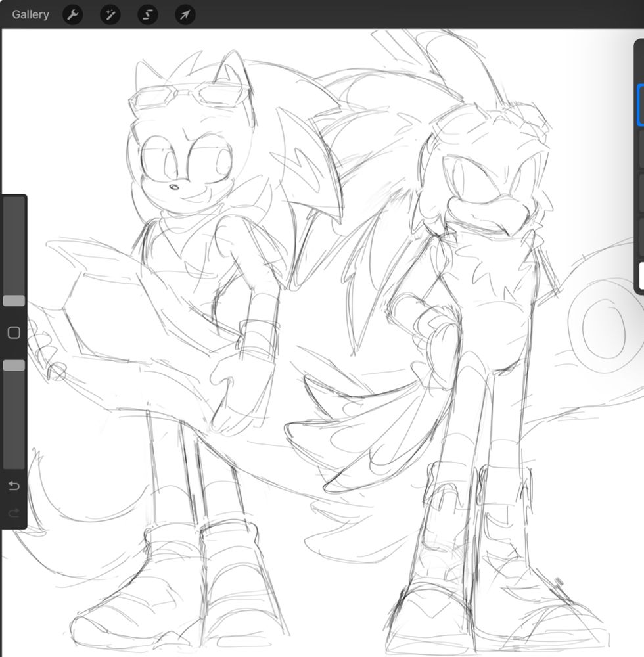Open the Adjustments magic wand menu

point(110,14)
